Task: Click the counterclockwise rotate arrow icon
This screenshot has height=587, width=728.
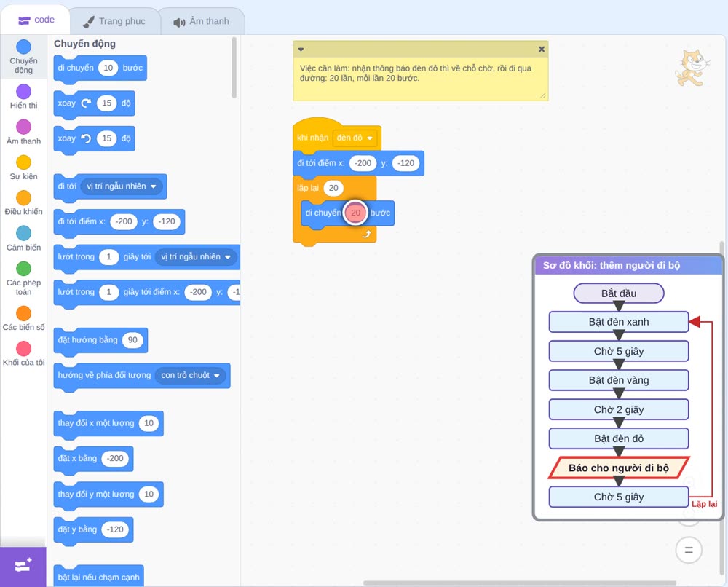Action: click(x=86, y=138)
